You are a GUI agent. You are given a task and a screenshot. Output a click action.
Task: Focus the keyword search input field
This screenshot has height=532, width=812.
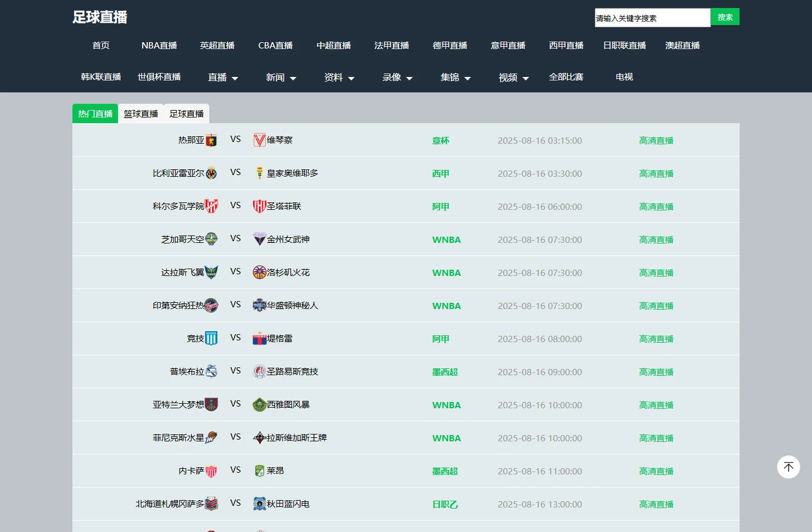click(x=653, y=18)
